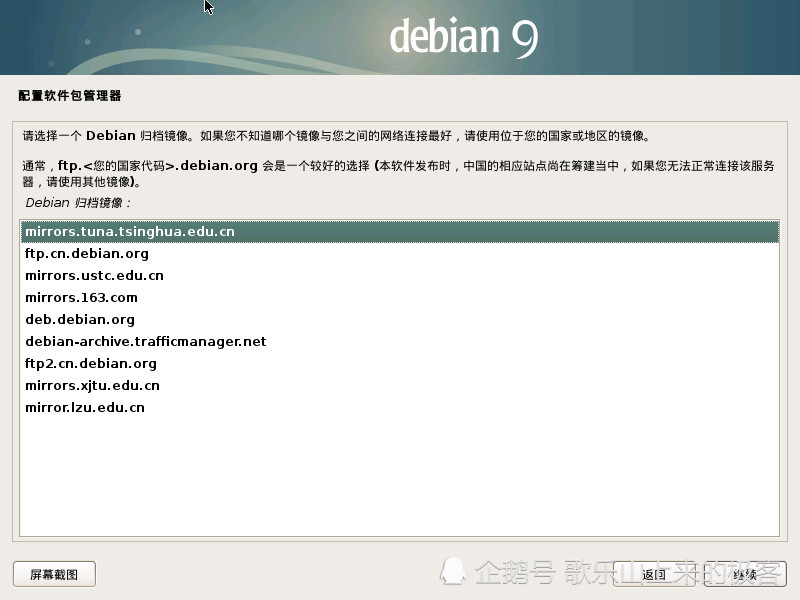Viewport: 800px width, 600px height.
Task: Select mirrors.tuna.tsinghua.edu.cn mirror
Action: point(399,232)
